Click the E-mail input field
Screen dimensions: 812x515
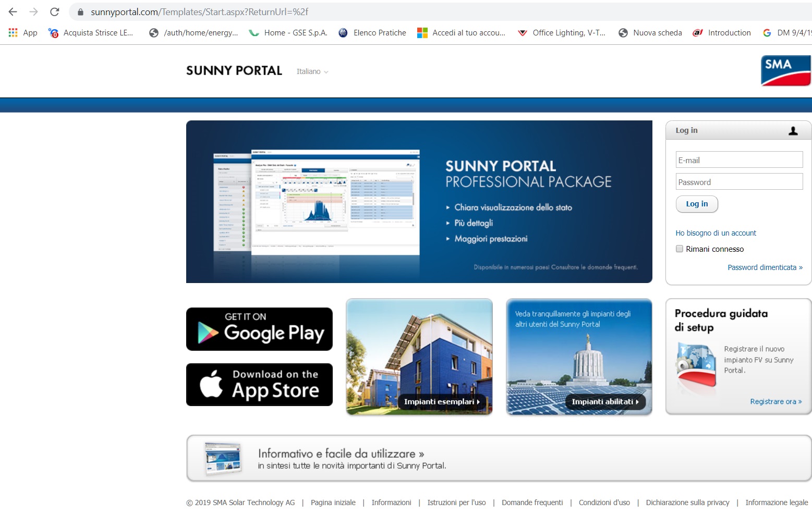pyautogui.click(x=739, y=160)
